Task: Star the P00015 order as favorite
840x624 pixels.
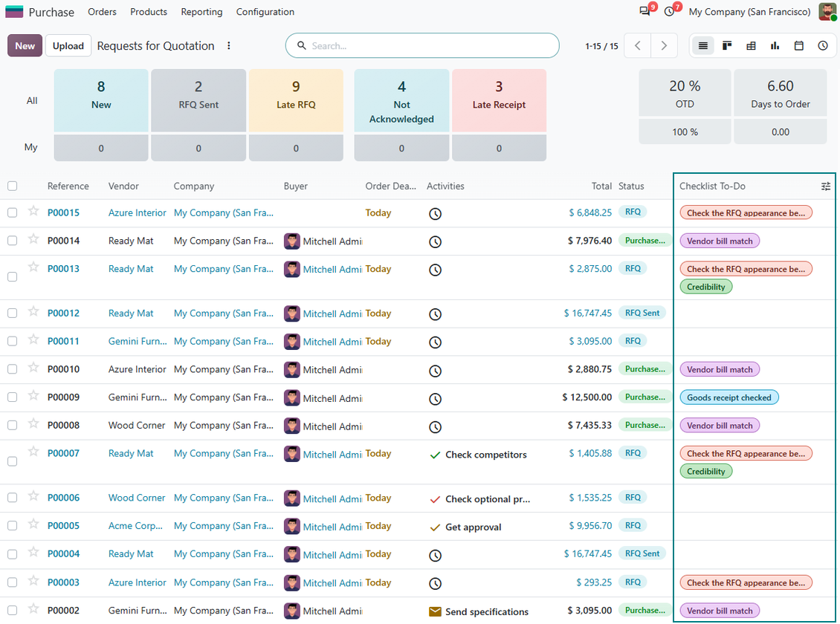Action: point(33,212)
